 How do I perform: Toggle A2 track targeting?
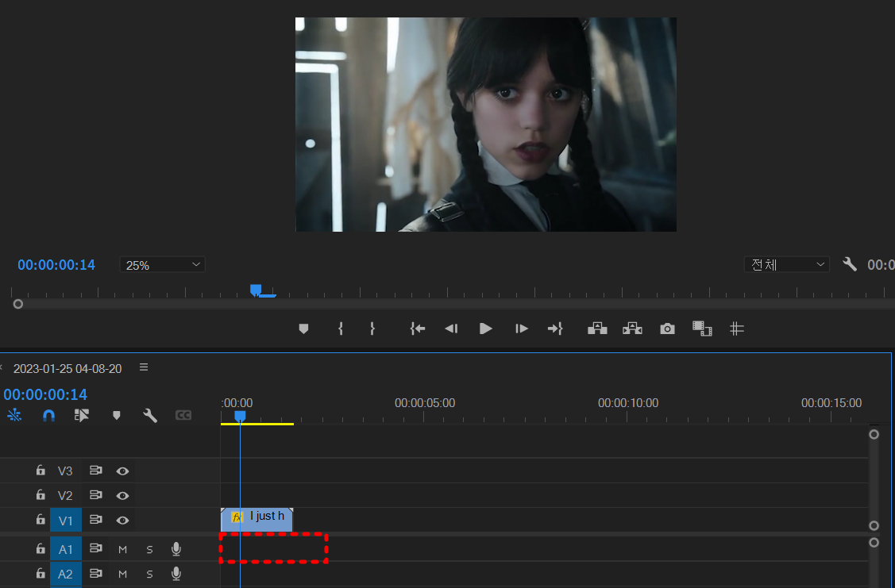point(66,574)
